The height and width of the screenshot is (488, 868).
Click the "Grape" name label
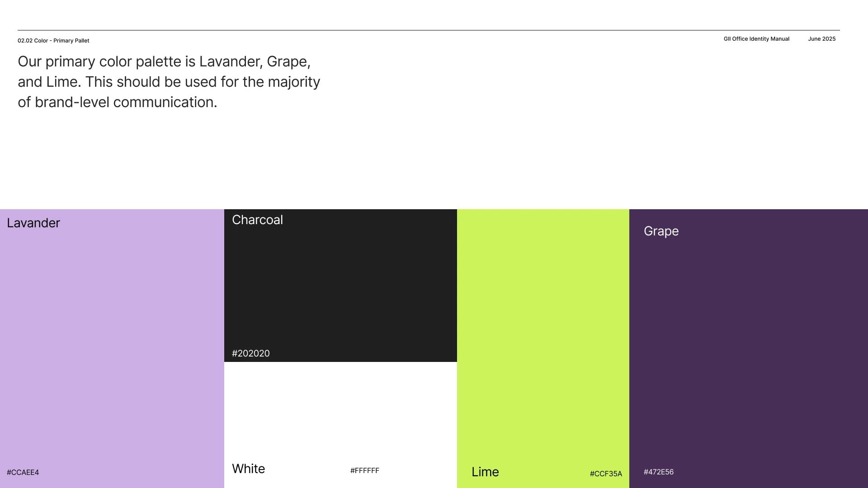(x=661, y=231)
